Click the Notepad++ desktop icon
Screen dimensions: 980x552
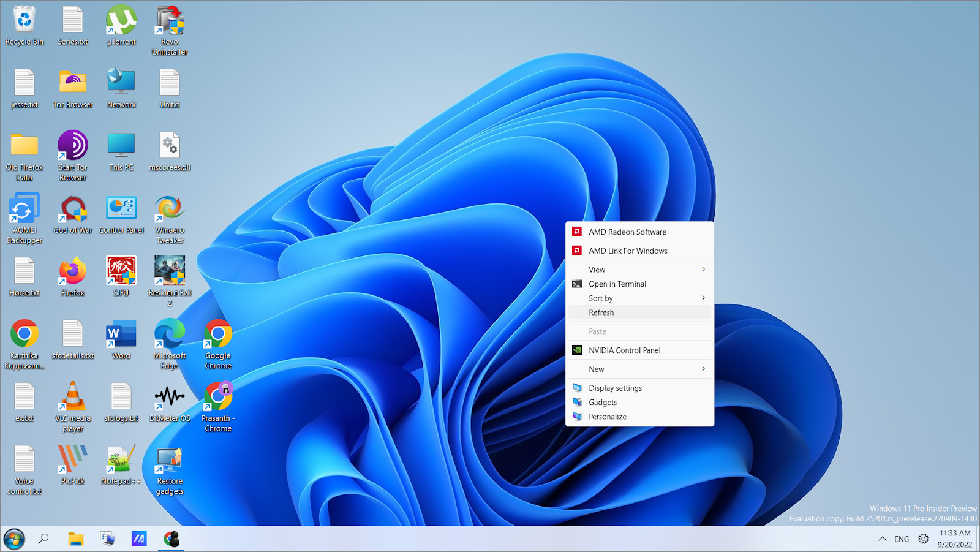pyautogui.click(x=121, y=459)
